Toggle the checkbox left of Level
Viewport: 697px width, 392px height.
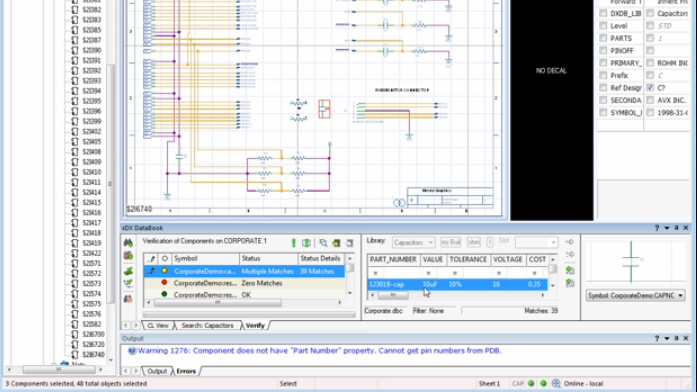(x=603, y=26)
